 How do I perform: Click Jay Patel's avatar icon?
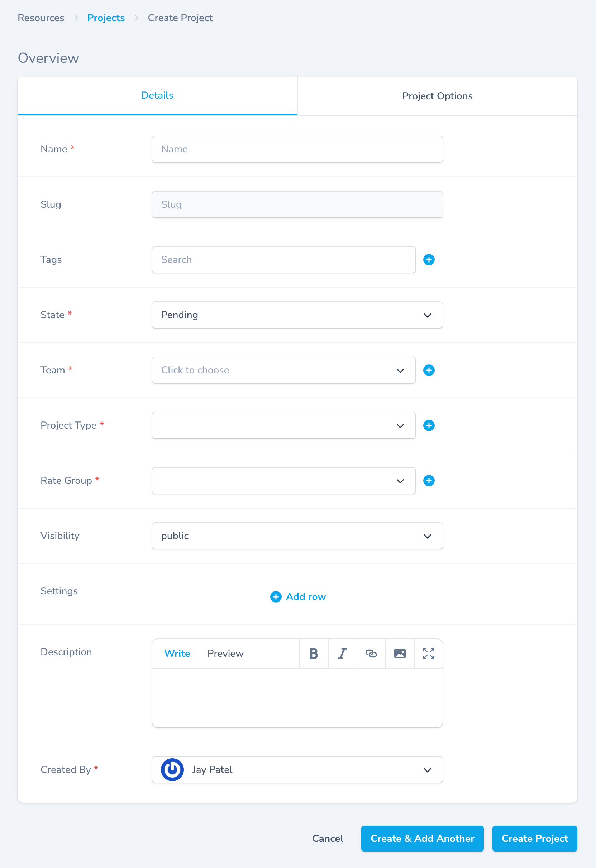coord(172,770)
